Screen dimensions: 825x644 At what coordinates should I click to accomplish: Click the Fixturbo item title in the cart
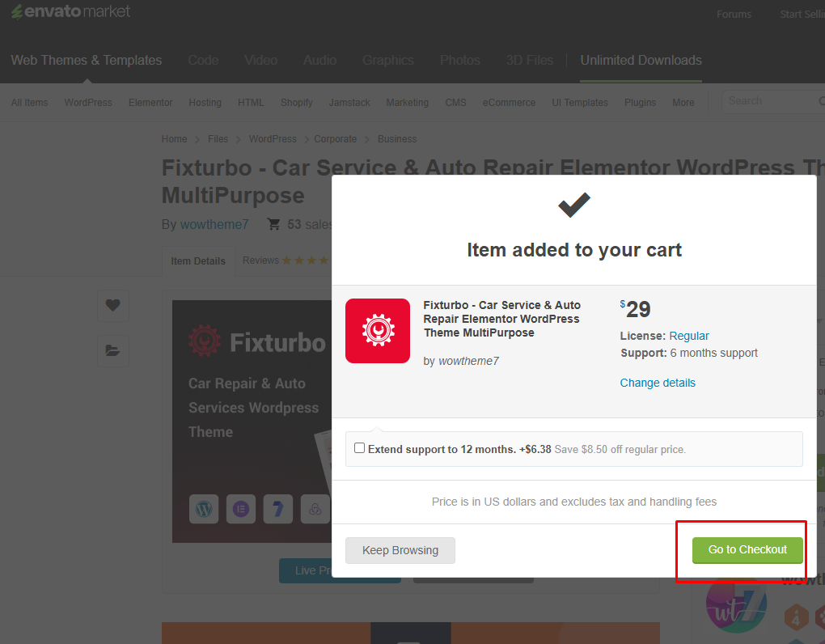pyautogui.click(x=502, y=319)
